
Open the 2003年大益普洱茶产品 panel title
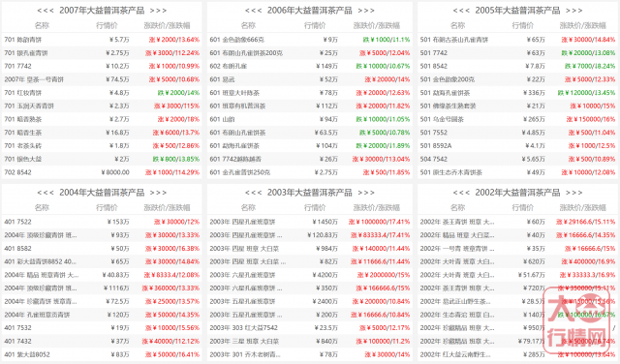click(x=310, y=193)
